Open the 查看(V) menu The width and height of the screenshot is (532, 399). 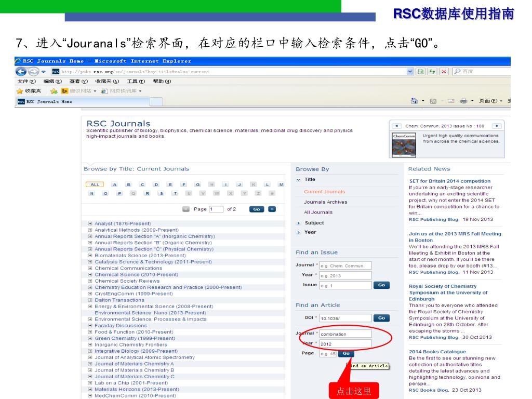click(x=78, y=82)
